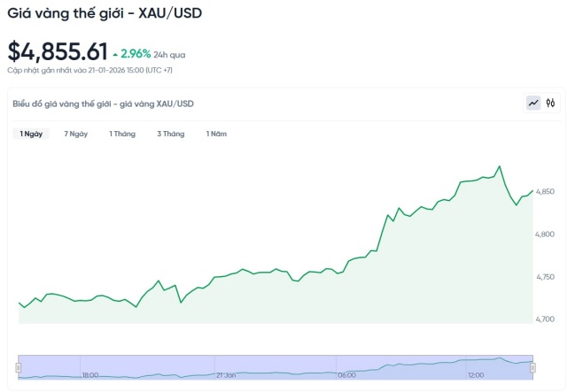Click the right navigator range handle

point(532,366)
